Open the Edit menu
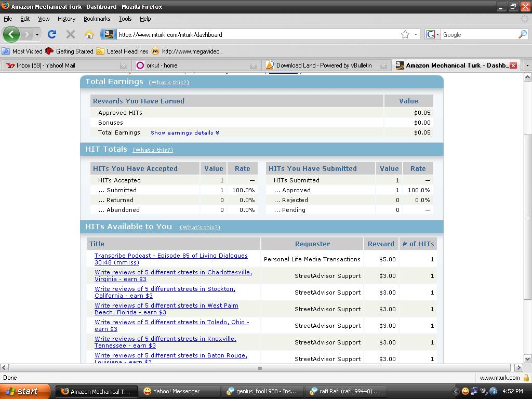Viewport: 532px width, 399px height. pyautogui.click(x=25, y=19)
